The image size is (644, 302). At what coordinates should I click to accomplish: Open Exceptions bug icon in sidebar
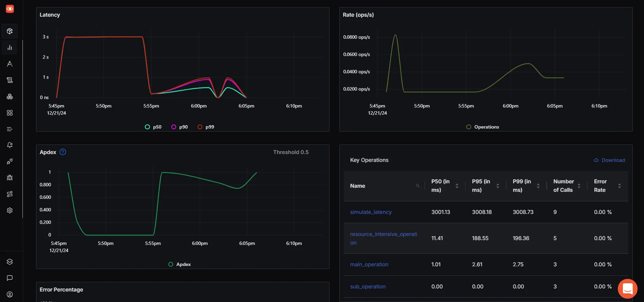tap(10, 178)
